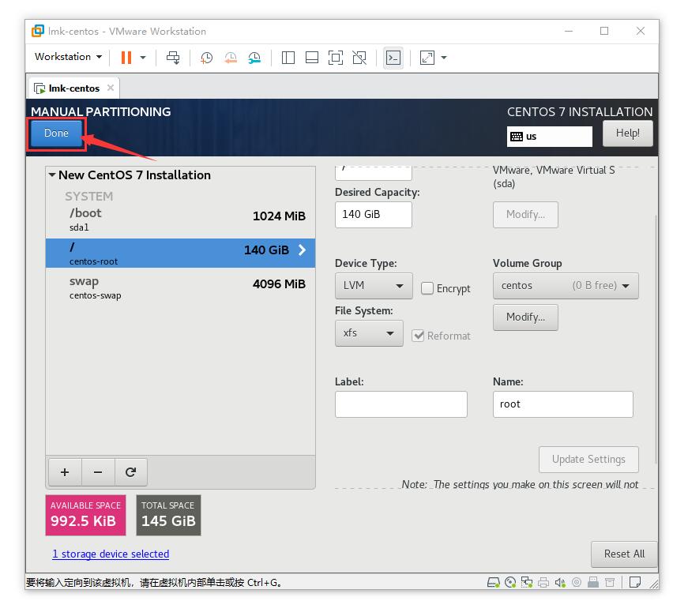The height and width of the screenshot is (616, 688).
Task: Click the stretch guest display icon
Action: (427, 58)
